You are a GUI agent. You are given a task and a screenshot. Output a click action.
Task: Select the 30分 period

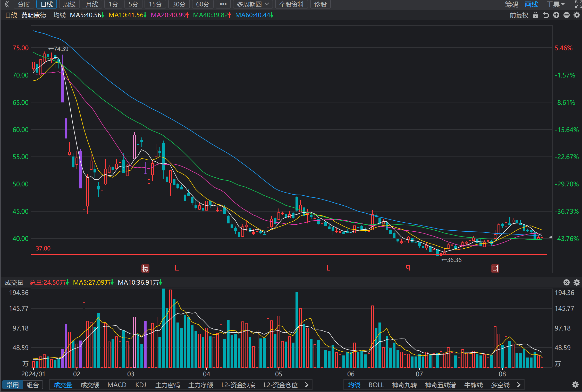pyautogui.click(x=179, y=4)
